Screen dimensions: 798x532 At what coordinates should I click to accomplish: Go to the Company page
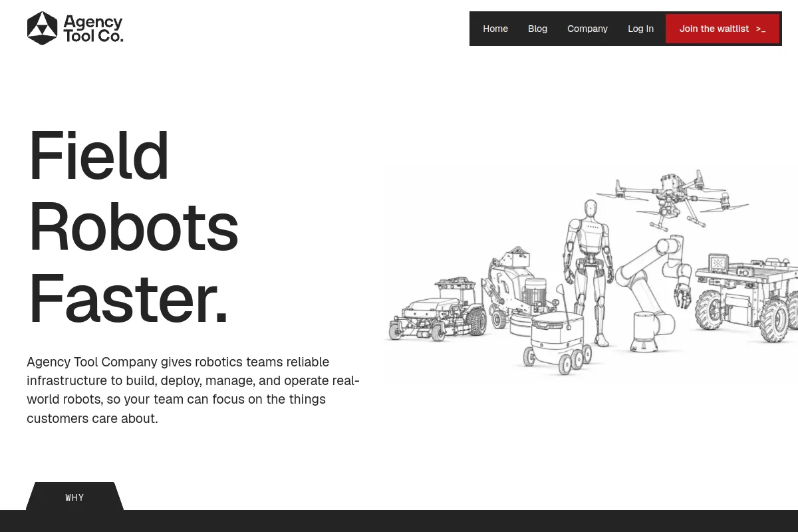tap(587, 29)
